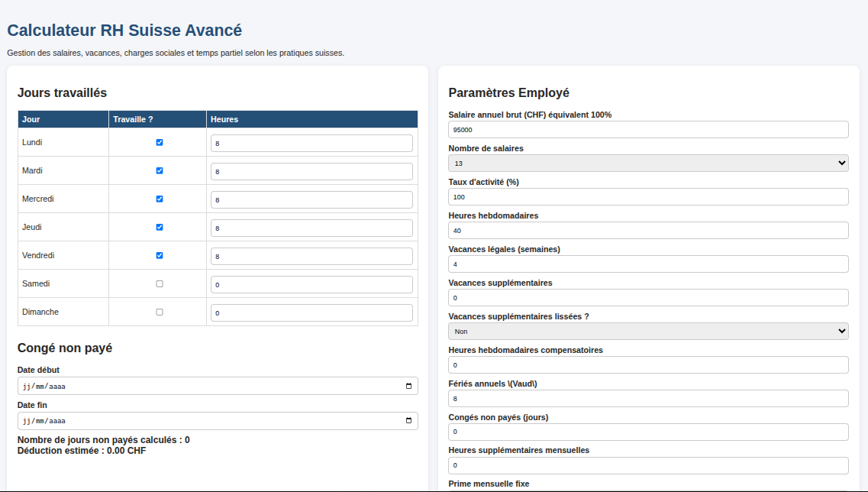Screen dimensions: 868x492
Task: Focus the Mercredi hours field
Action: [311, 199]
